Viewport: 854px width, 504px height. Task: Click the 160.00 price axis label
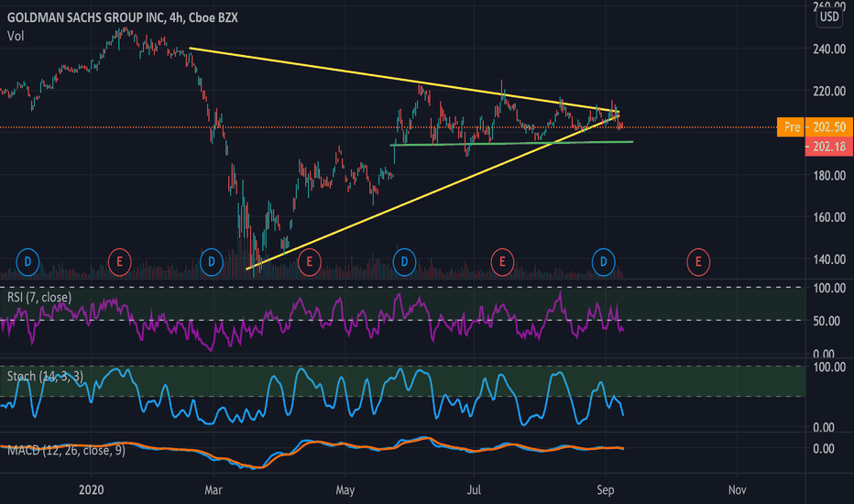pyautogui.click(x=829, y=217)
